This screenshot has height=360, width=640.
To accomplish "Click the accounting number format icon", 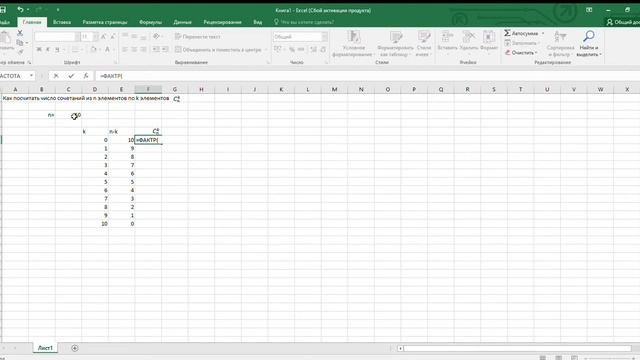I will 278,49.
